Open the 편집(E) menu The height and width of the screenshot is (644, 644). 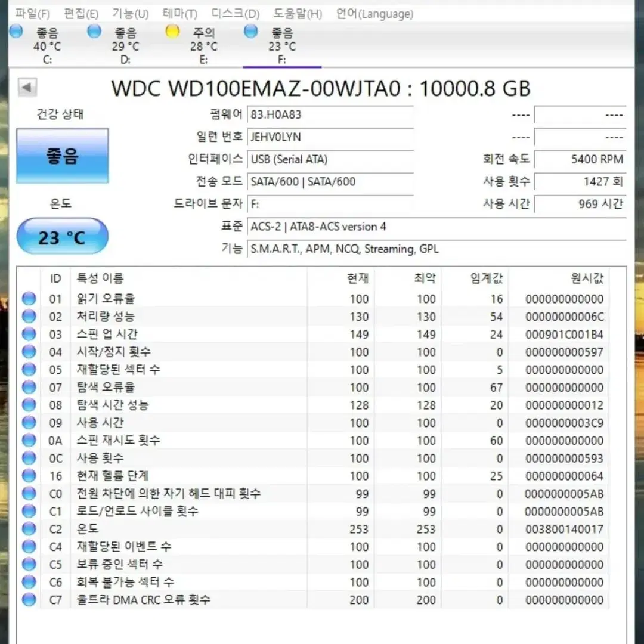pos(81,14)
